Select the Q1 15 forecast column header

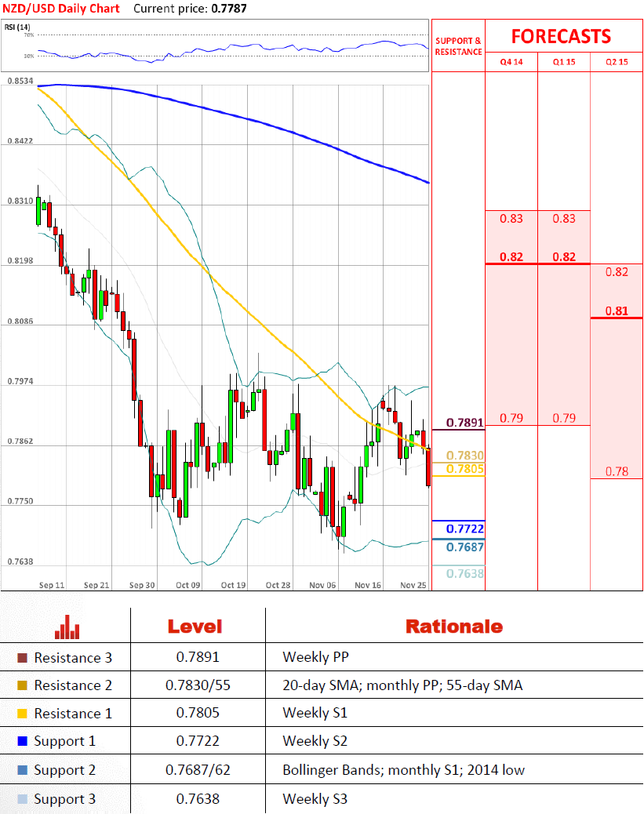564,62
